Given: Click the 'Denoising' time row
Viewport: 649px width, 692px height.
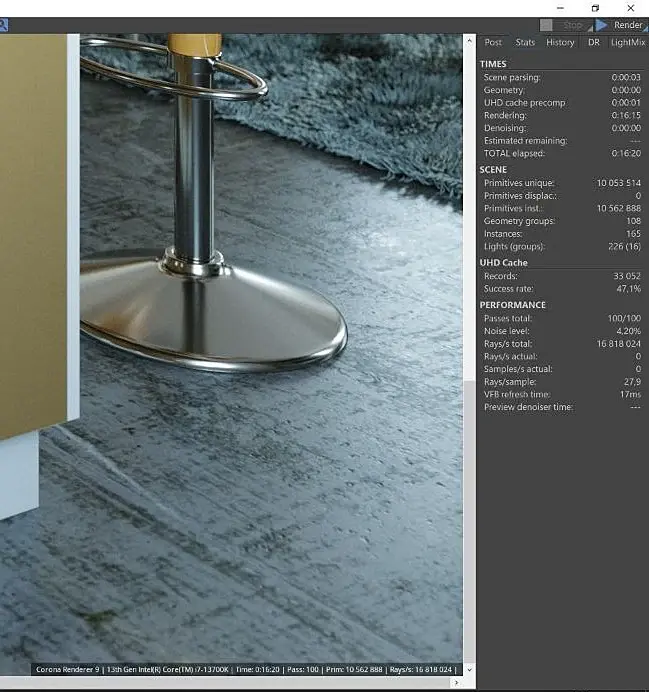Looking at the screenshot, I should [562, 128].
